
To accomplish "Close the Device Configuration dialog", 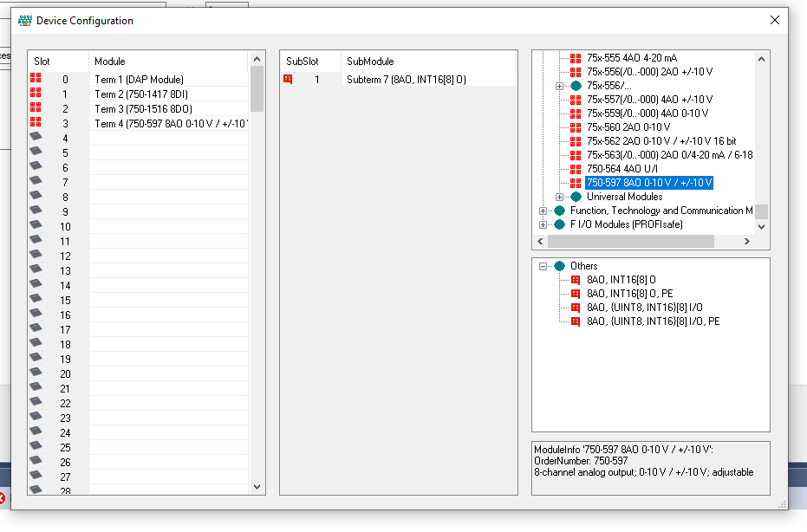I will [x=775, y=20].
